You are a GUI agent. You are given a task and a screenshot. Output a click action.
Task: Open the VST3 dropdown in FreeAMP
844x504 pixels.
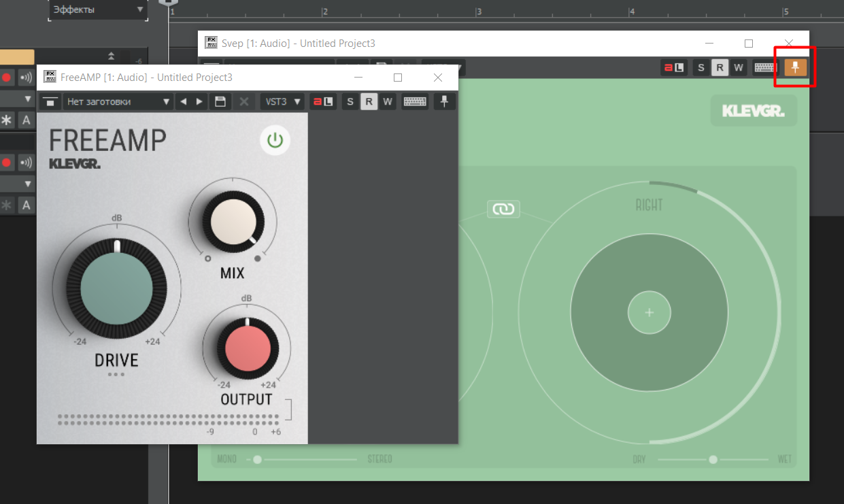pos(283,102)
